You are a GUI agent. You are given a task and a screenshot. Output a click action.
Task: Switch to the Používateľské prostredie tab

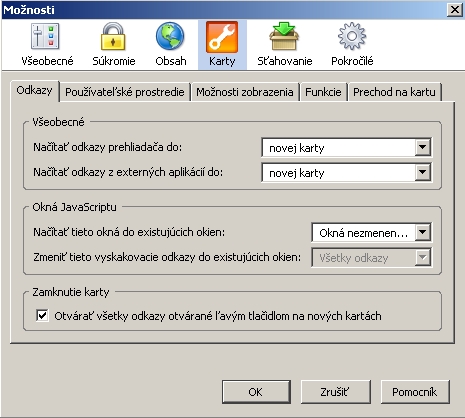[x=125, y=92]
